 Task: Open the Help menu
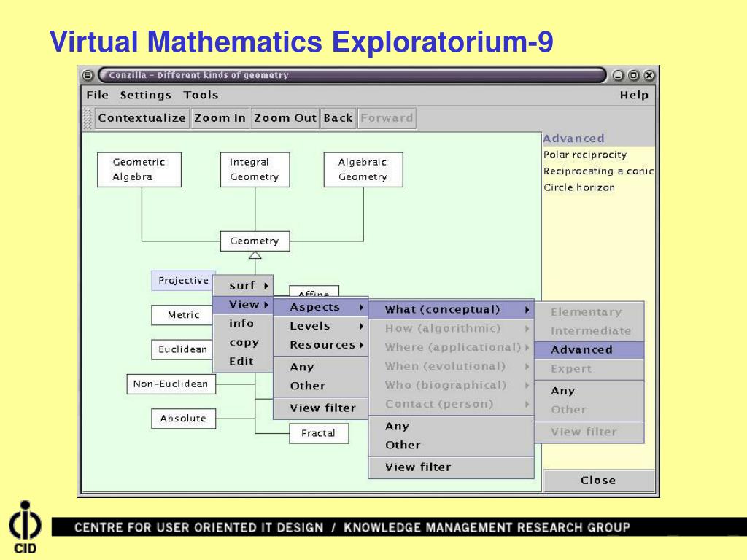pyautogui.click(x=634, y=96)
